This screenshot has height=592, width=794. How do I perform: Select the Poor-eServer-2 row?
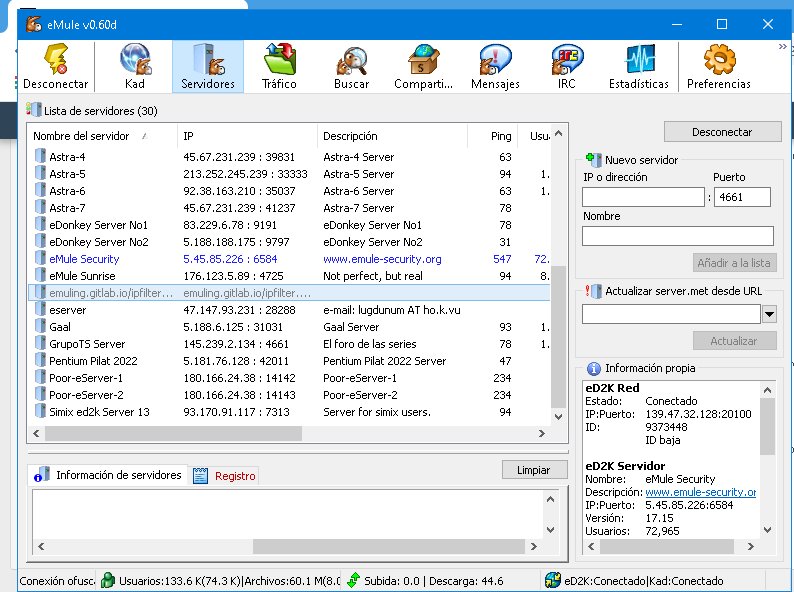[289, 394]
